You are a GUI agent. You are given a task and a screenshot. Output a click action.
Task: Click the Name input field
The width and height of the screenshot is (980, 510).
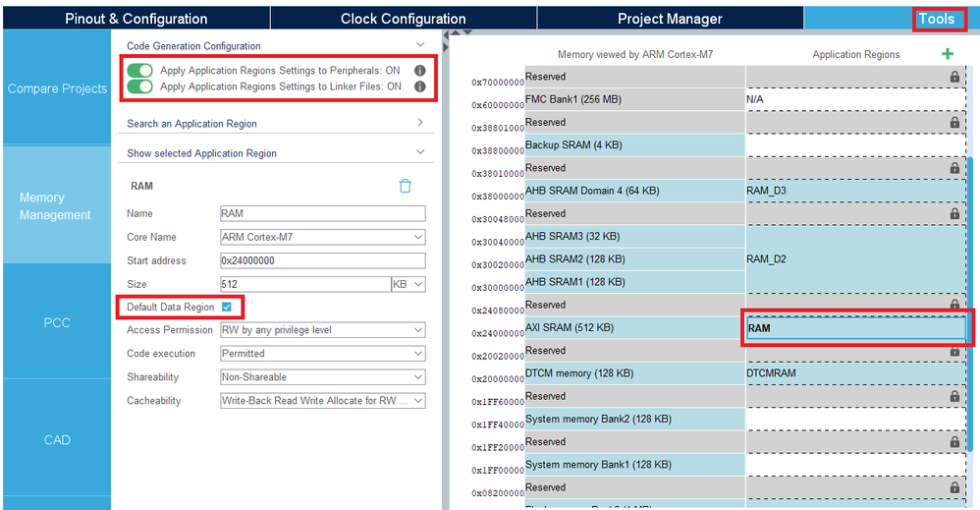click(x=322, y=213)
